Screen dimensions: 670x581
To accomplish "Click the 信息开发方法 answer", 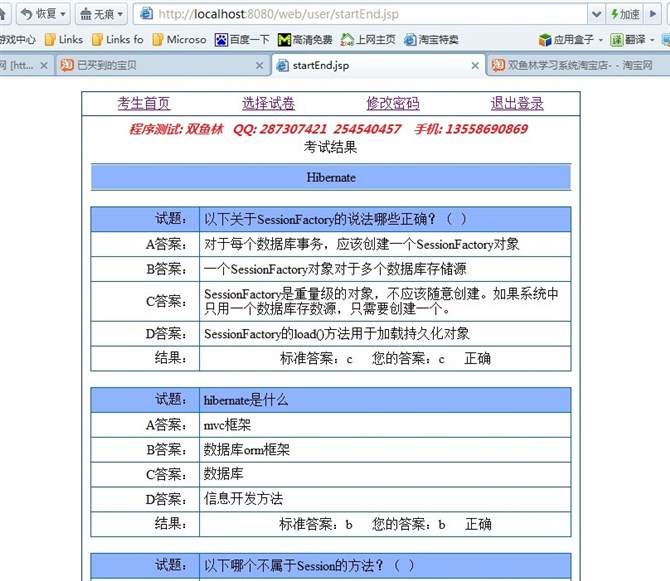I will click(243, 499).
